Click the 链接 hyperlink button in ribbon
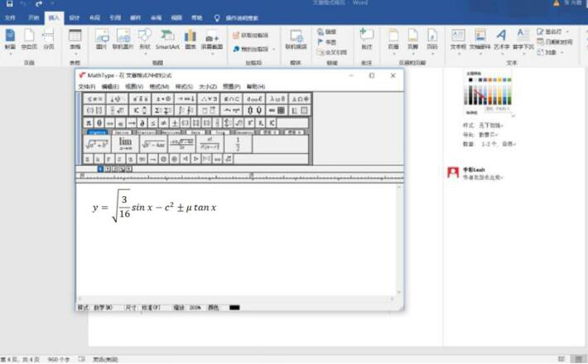Image resolution: width=588 pixels, height=364 pixels. (326, 31)
